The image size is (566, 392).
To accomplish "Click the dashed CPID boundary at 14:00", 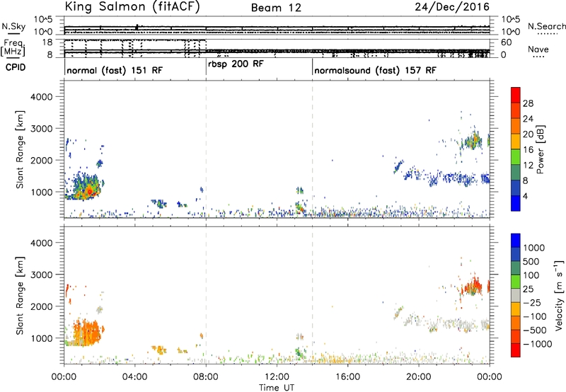I will [313, 149].
